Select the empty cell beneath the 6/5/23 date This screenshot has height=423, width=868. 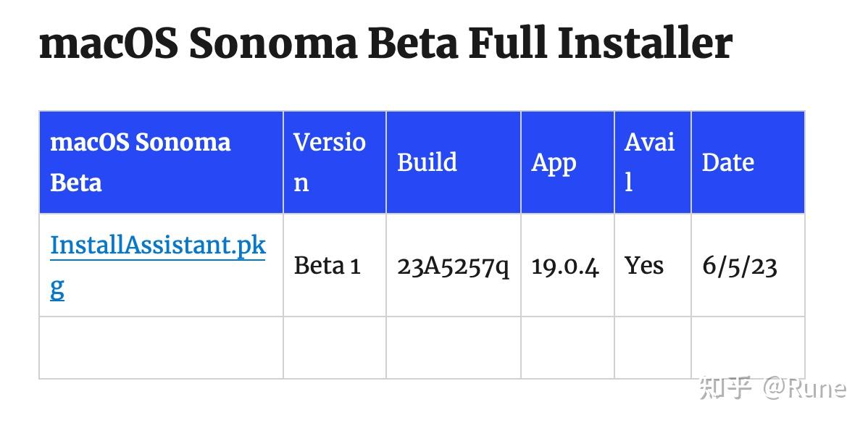point(748,348)
